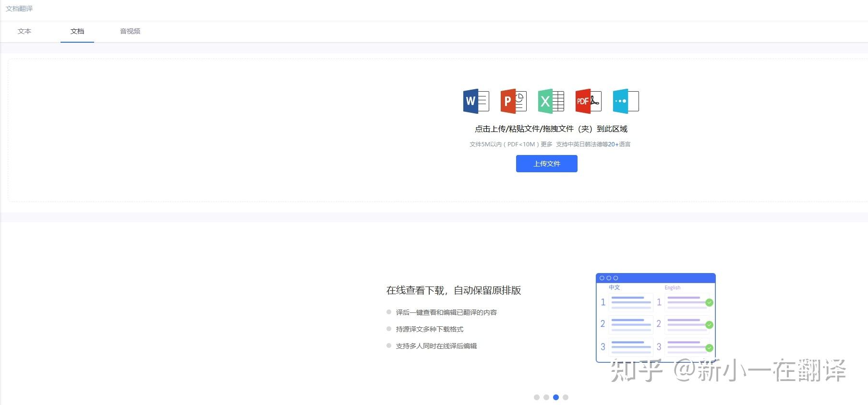868x405 pixels.
Task: Click the 文件5M以内 size limit text
Action: click(x=485, y=144)
